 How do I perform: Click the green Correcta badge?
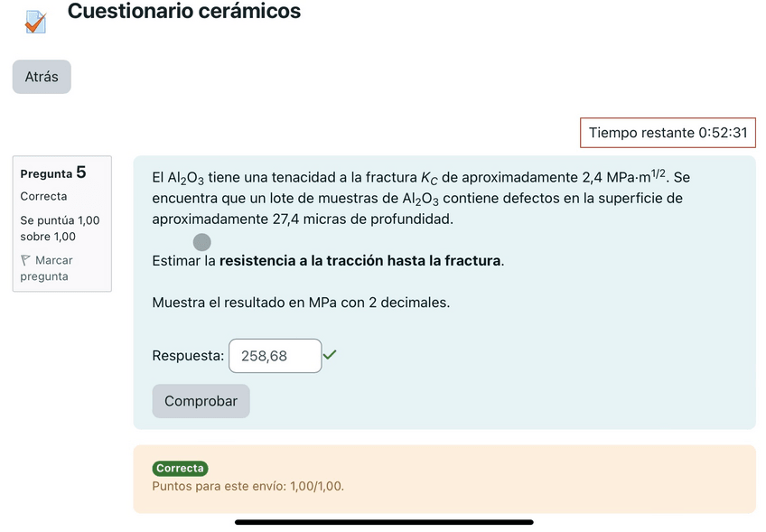180,469
